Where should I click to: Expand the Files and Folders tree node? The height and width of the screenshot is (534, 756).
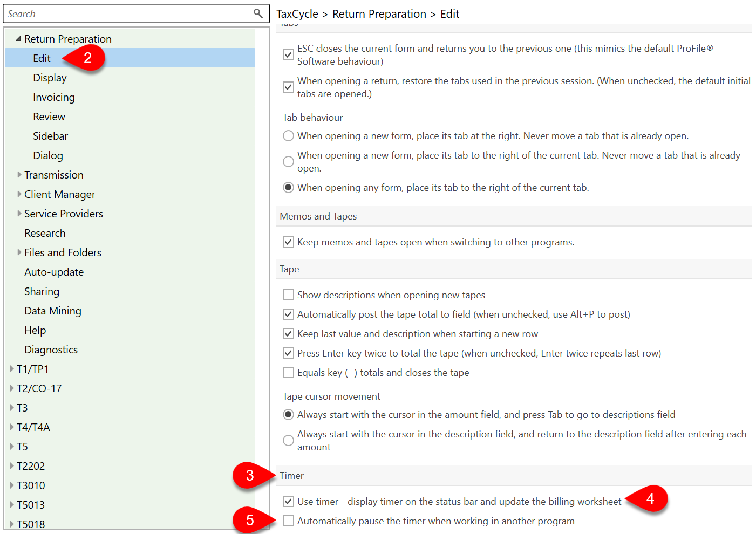pos(19,252)
